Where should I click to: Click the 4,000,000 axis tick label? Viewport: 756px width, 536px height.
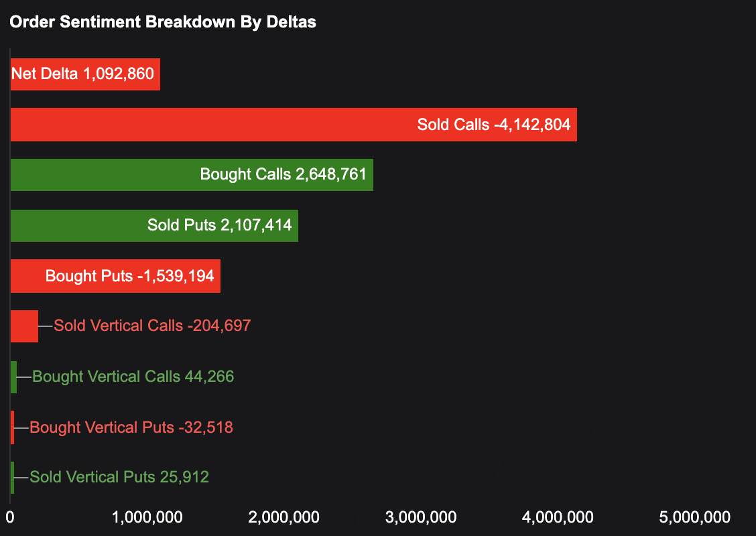pyautogui.click(x=558, y=517)
